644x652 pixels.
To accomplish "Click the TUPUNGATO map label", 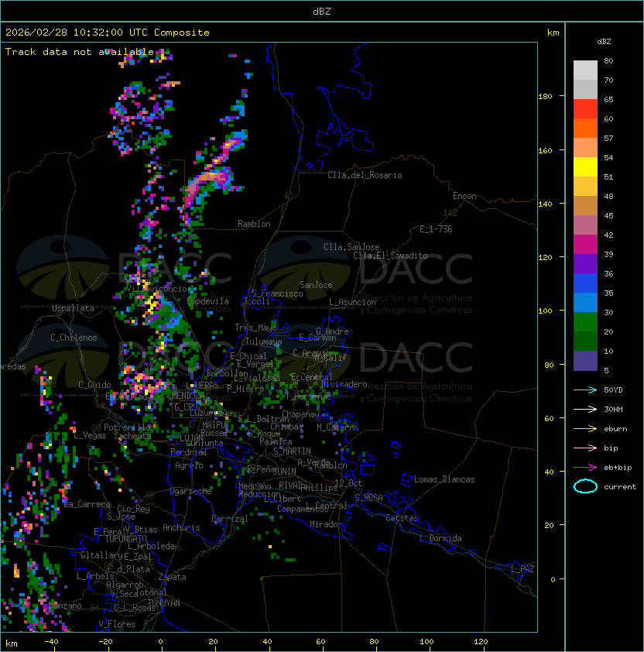I will point(125,538).
